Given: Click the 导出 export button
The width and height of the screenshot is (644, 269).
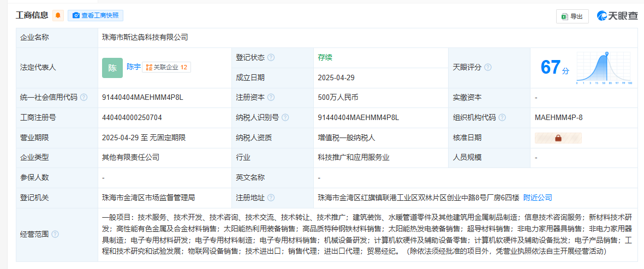Looking at the screenshot, I should point(573,16).
